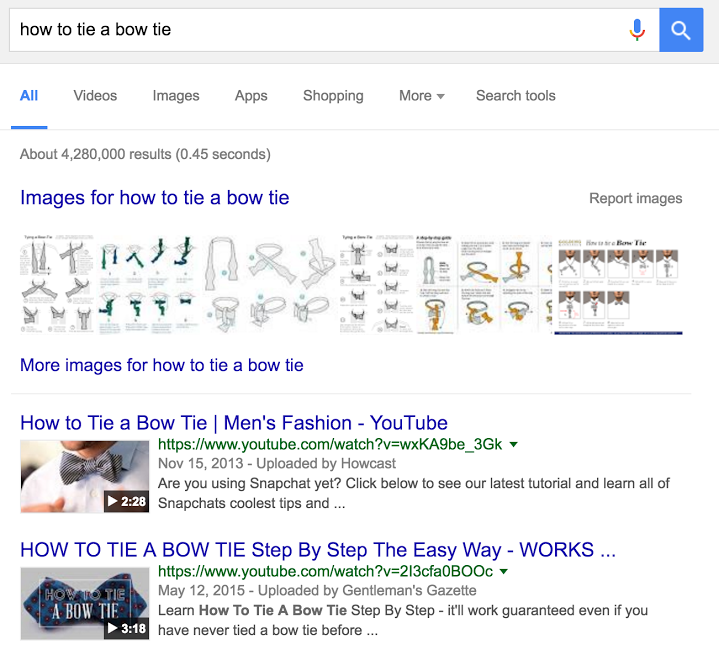Click the youtube.com/watch?v=2I3cfa0BOOc URL text
719x655 pixels.
click(326, 572)
